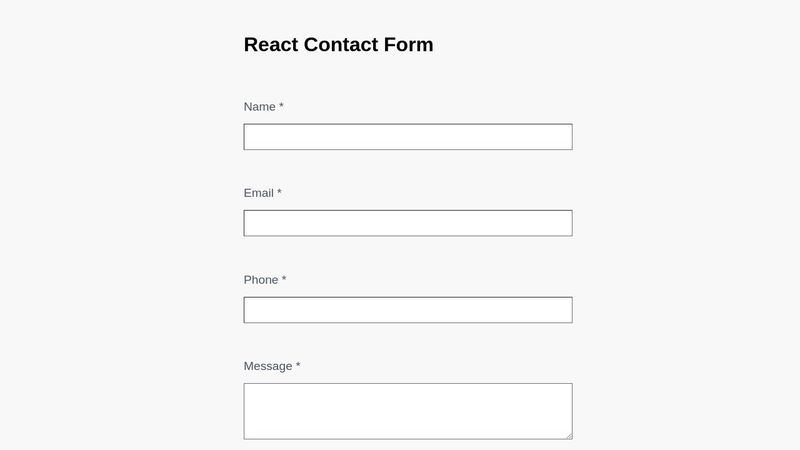Focus the Phone input field
This screenshot has width=800, height=450.
point(408,310)
